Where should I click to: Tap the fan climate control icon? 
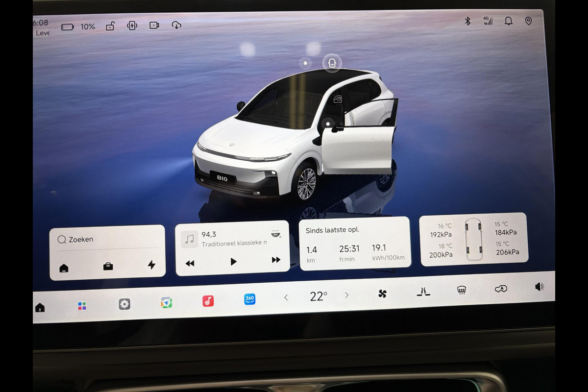click(382, 294)
